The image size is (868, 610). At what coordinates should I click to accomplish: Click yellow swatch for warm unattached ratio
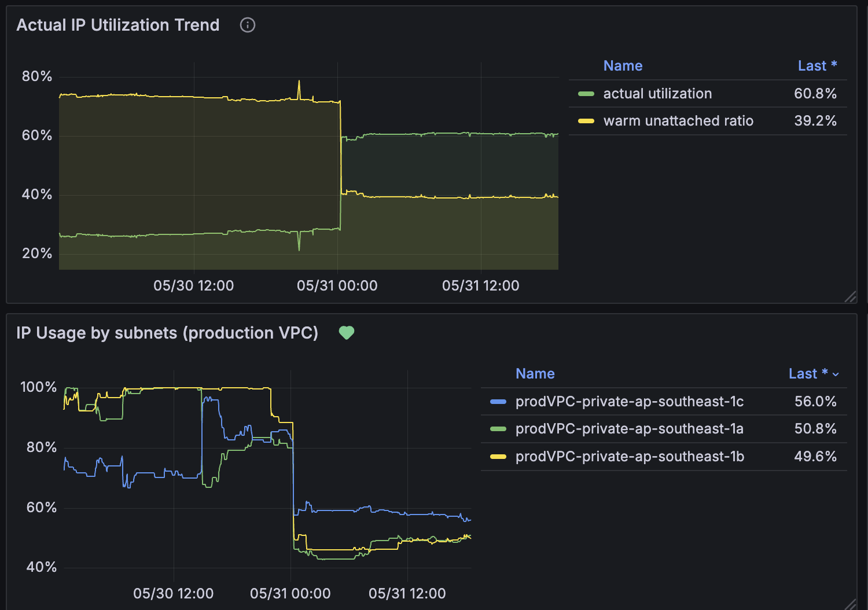click(x=586, y=121)
